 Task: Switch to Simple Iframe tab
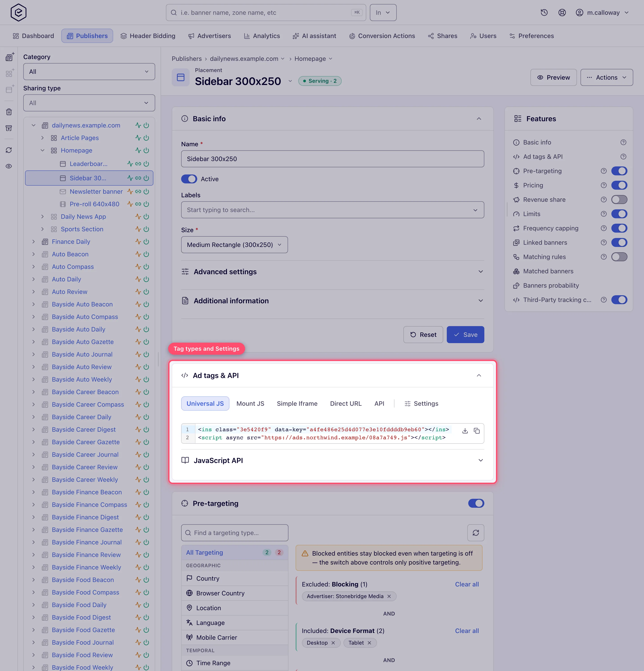pyautogui.click(x=297, y=404)
